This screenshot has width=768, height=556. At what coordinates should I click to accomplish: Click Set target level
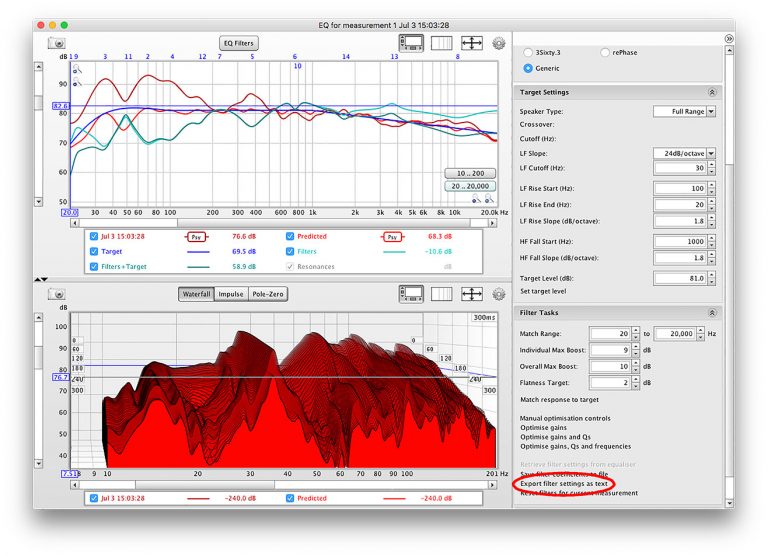tap(543, 291)
